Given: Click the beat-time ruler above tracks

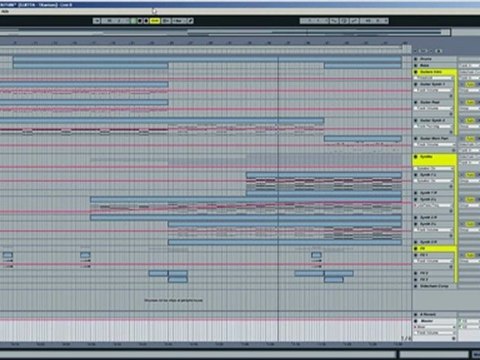Looking at the screenshot, I should [x=206, y=43].
